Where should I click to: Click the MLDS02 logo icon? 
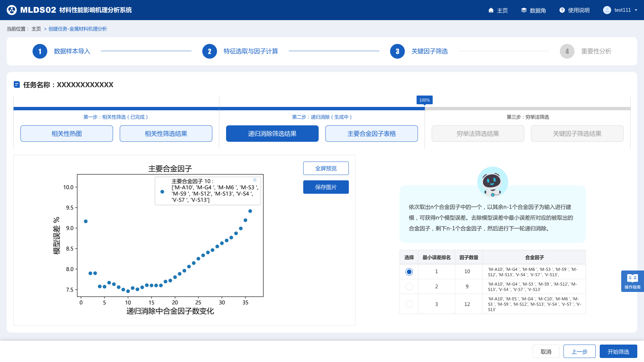12,10
